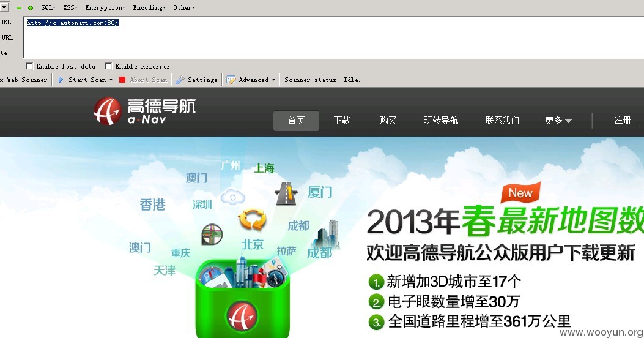The image size is (644, 338).
Task: Expand the Advanced dropdown arrow
Action: pos(273,80)
